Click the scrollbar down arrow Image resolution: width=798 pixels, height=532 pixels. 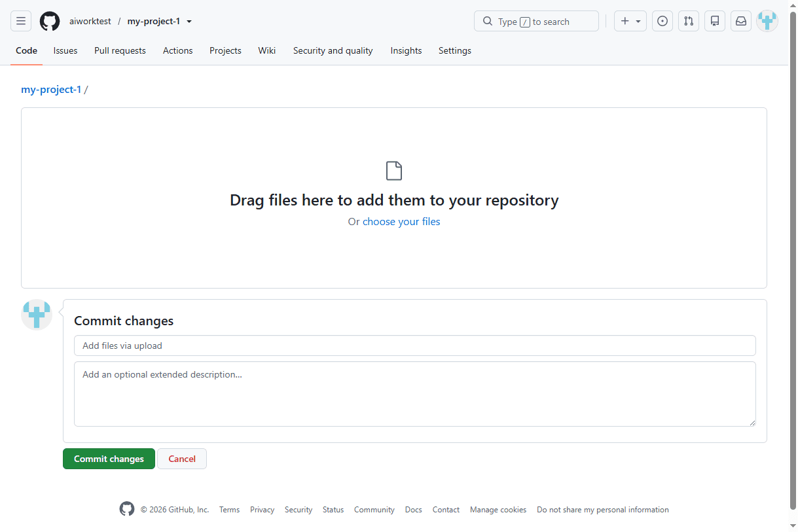tap(793, 526)
